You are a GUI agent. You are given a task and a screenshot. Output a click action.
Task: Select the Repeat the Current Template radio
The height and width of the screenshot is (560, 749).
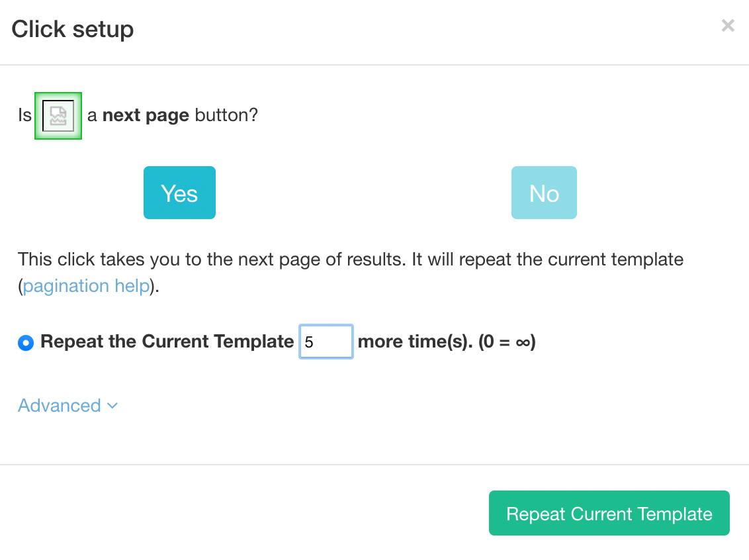(x=26, y=343)
